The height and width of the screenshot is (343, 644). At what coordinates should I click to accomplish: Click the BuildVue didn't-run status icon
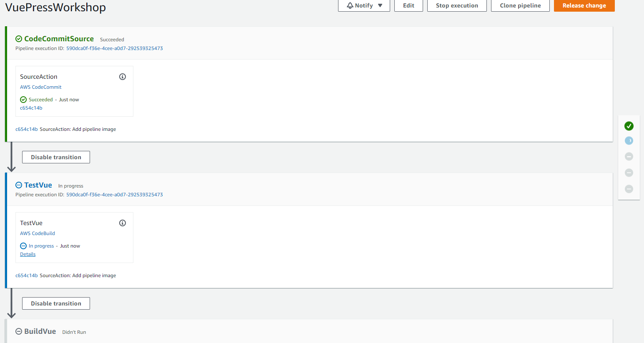point(19,331)
